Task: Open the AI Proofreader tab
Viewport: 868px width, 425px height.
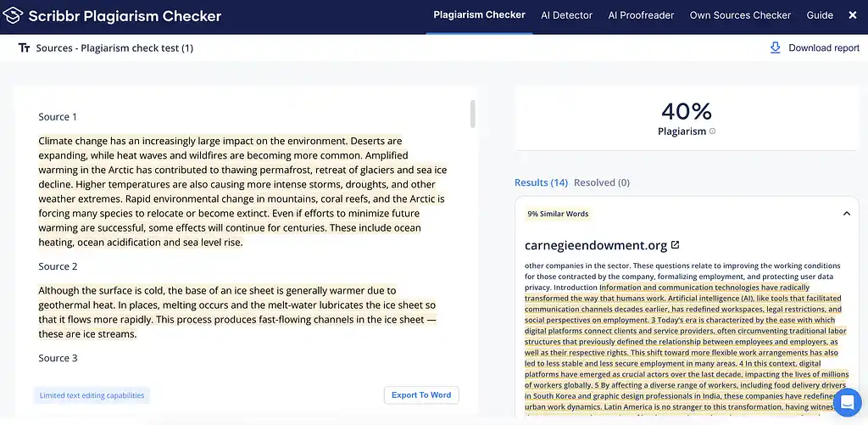Action: (641, 15)
